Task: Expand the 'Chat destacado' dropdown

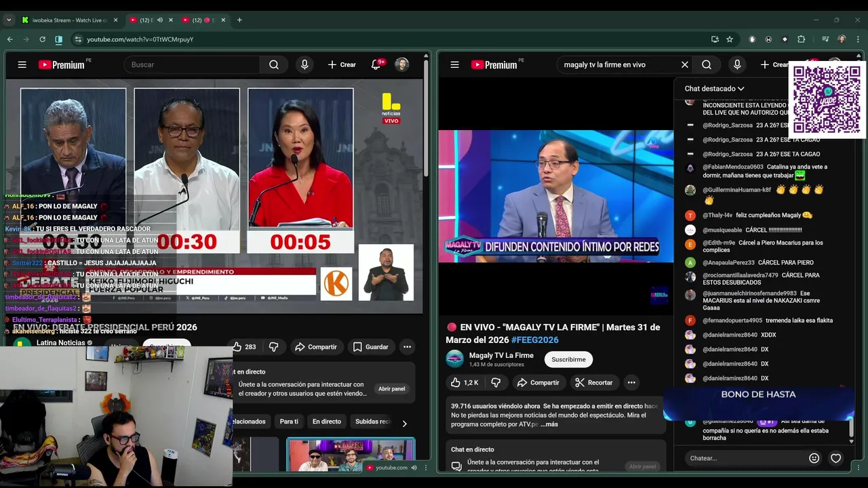Action: coord(714,88)
